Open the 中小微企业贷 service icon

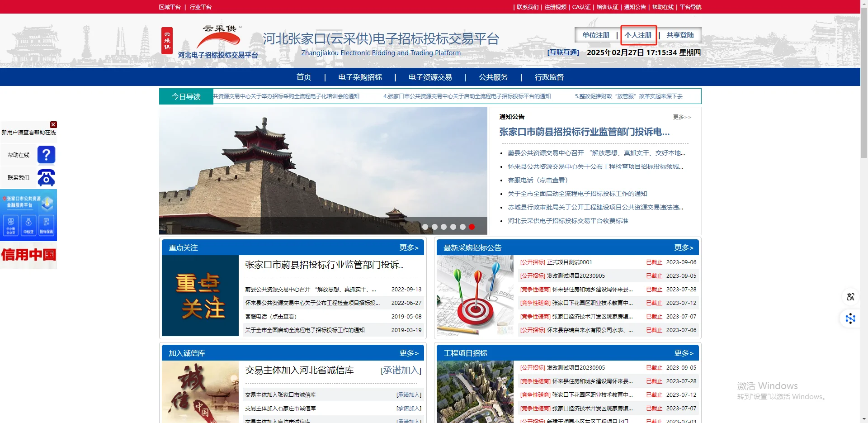(x=10, y=225)
